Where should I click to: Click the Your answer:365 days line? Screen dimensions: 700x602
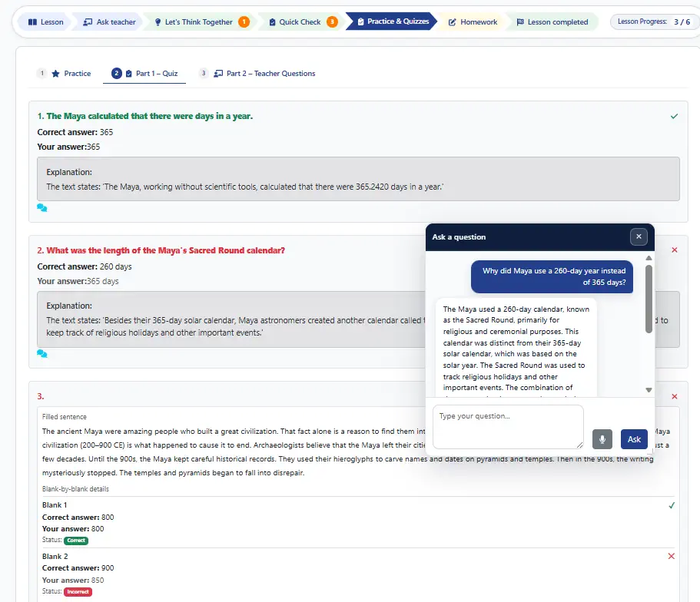click(78, 281)
